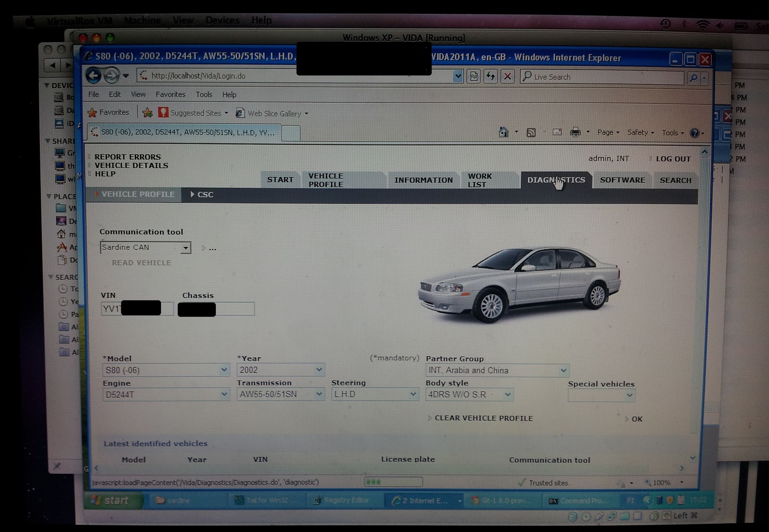Open the Web Slice Gallery link
769x532 pixels.
[272, 113]
